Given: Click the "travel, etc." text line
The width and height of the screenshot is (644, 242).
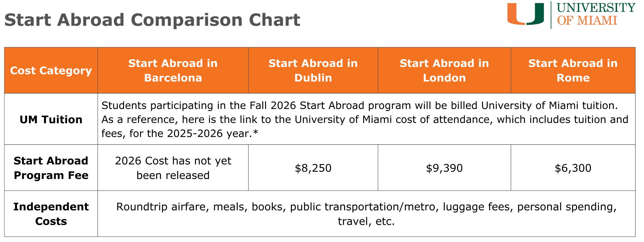Looking at the screenshot, I should 366,221.
